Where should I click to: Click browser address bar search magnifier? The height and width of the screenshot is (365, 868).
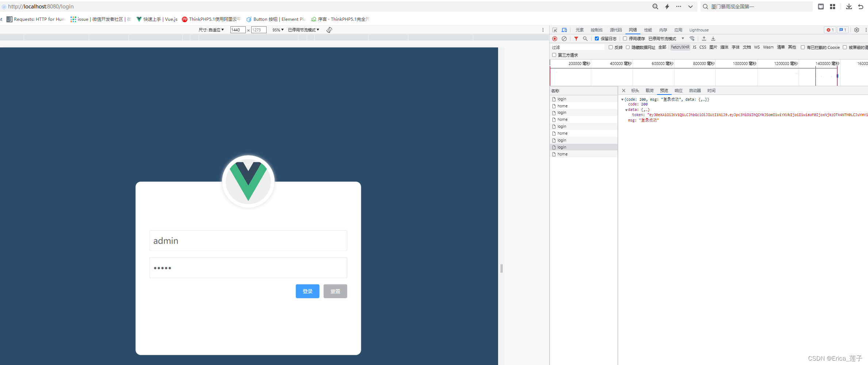click(x=655, y=7)
